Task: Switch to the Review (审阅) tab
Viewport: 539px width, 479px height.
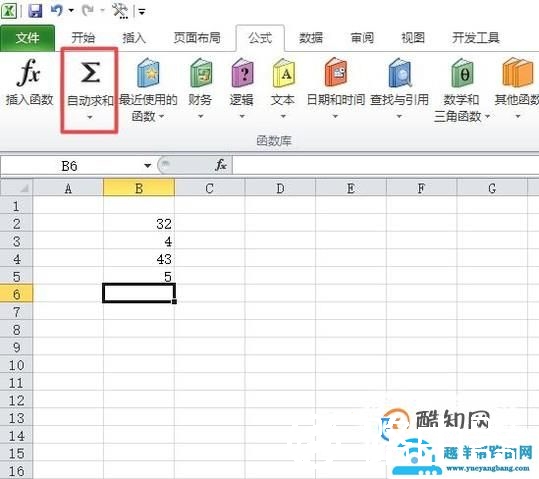Action: pos(362,37)
